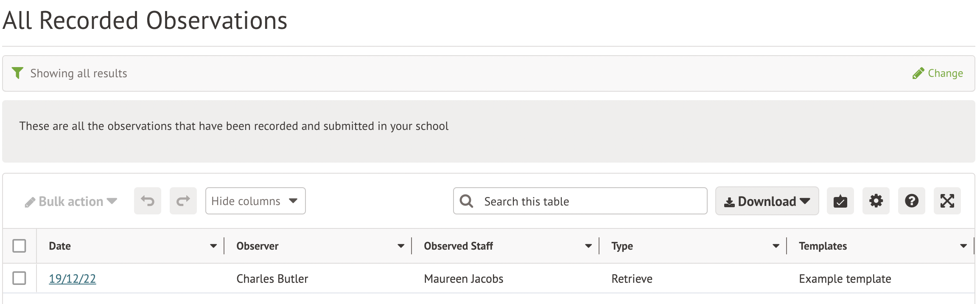The height and width of the screenshot is (304, 980).
Task: Click the search magnifier icon
Action: coord(466,201)
